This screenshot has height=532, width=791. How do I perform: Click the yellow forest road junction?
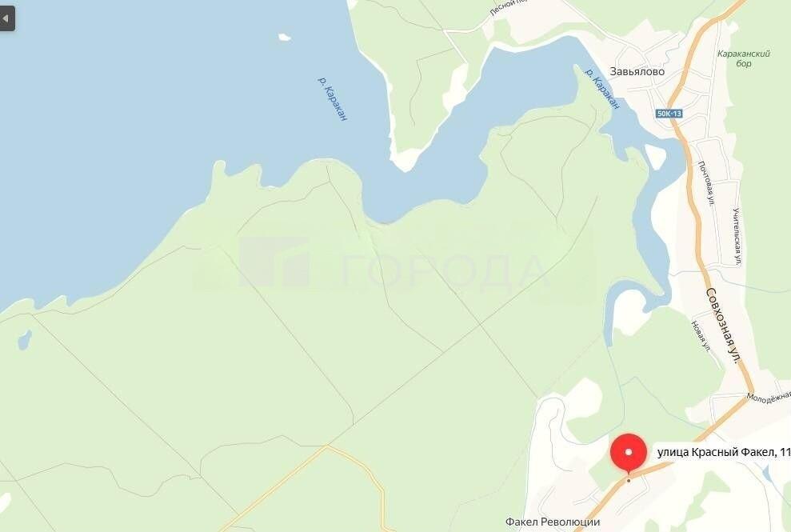point(327,446)
